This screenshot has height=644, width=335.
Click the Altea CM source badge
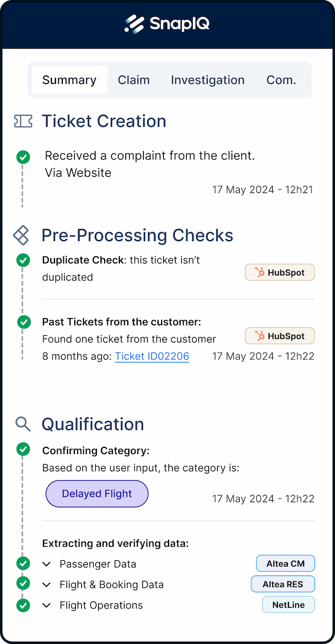point(285,563)
